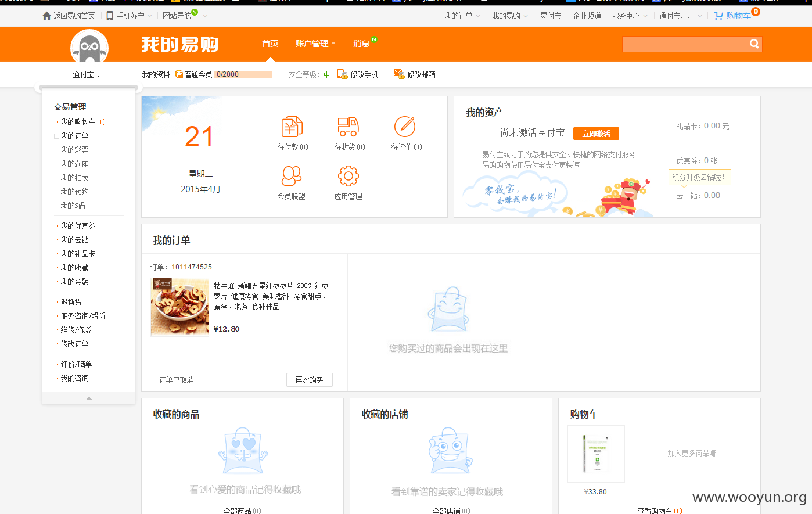
Task: Open 我的彩票 in the sidebar
Action: [x=75, y=150]
